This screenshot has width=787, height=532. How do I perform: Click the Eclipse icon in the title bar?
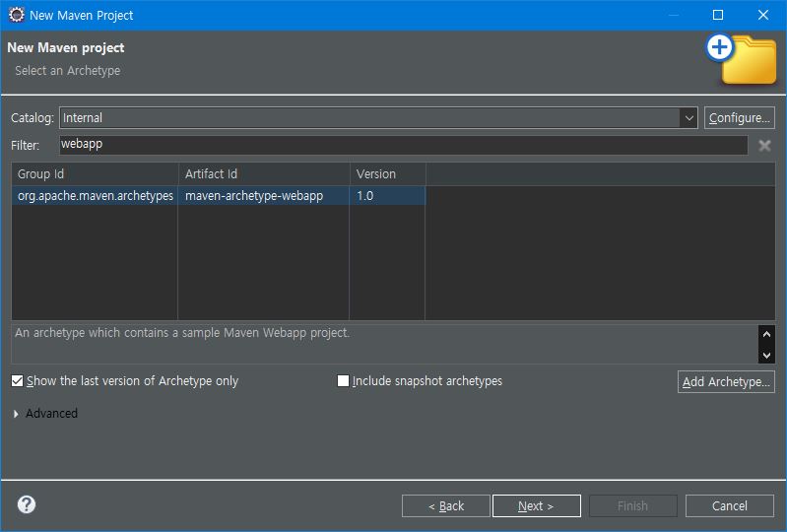coord(16,15)
